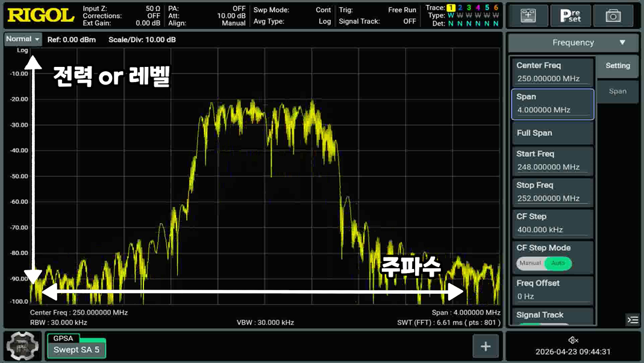Edit the Center Freq field
Image resolution: width=644 pixels, height=363 pixels.
click(552, 72)
